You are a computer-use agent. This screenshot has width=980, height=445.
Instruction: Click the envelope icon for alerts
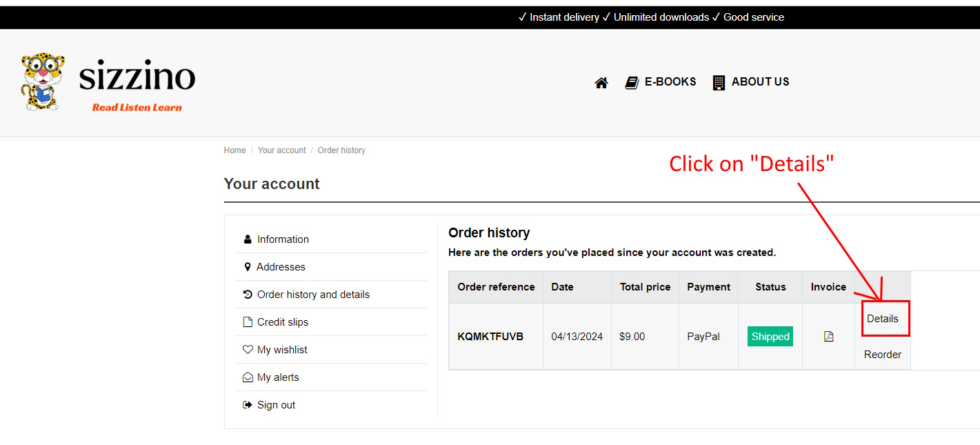[248, 377]
